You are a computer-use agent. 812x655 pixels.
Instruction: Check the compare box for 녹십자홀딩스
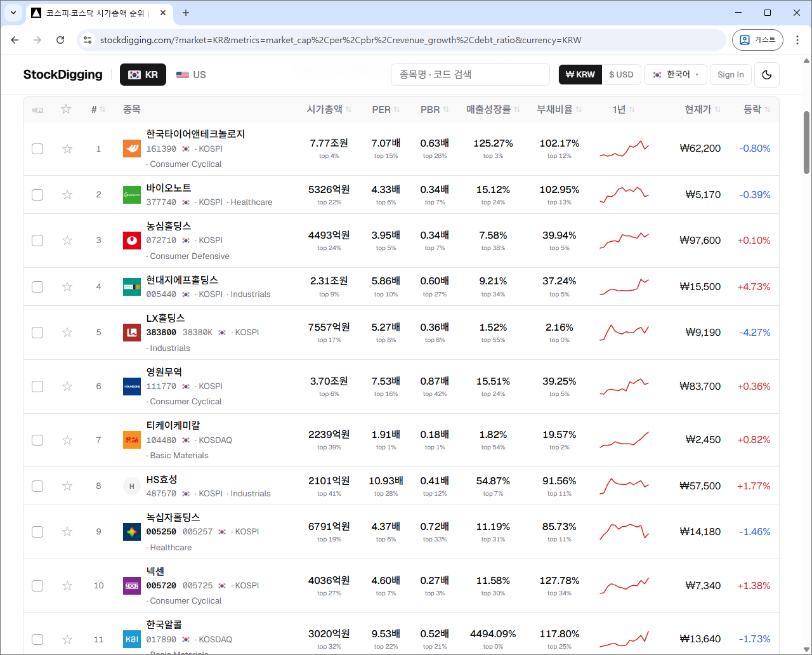[x=37, y=532]
